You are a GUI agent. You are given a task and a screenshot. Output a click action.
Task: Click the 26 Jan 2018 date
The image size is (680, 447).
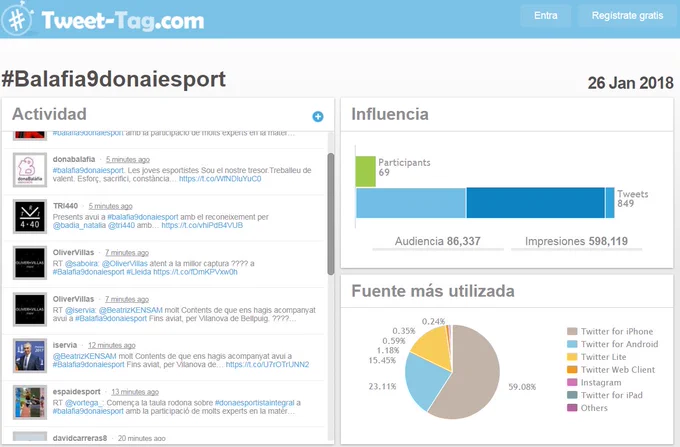coord(631,83)
